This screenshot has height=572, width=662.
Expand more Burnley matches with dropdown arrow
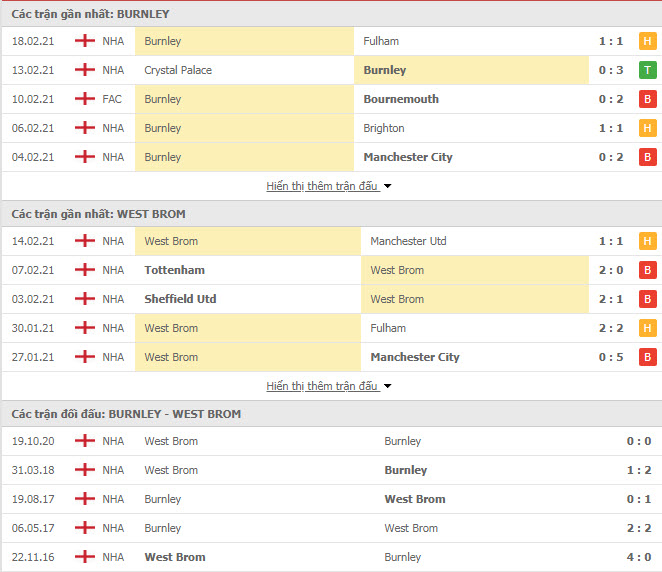pos(388,186)
